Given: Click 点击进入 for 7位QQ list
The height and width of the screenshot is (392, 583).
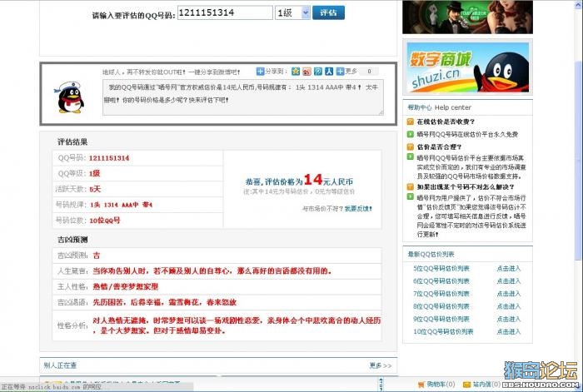Looking at the screenshot, I should pos(509,294).
